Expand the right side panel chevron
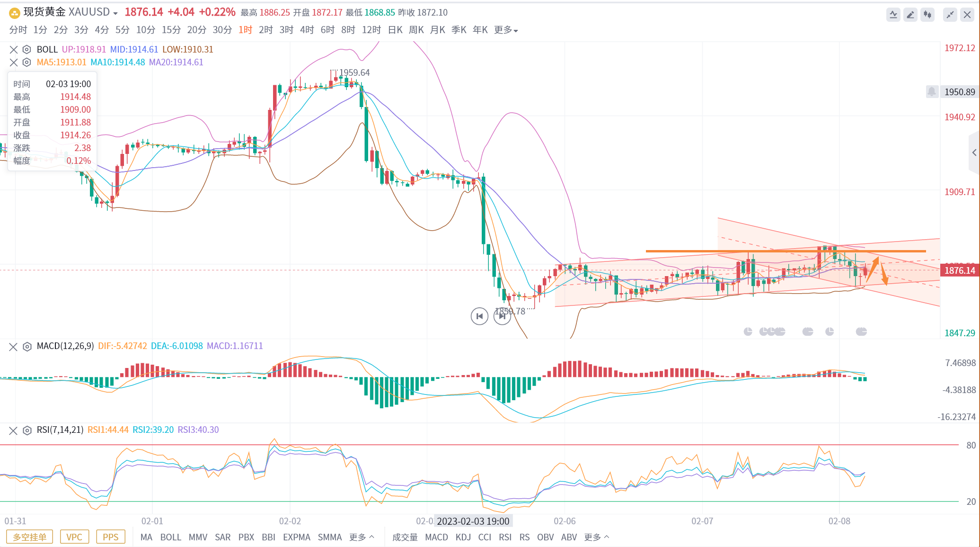 point(974,152)
